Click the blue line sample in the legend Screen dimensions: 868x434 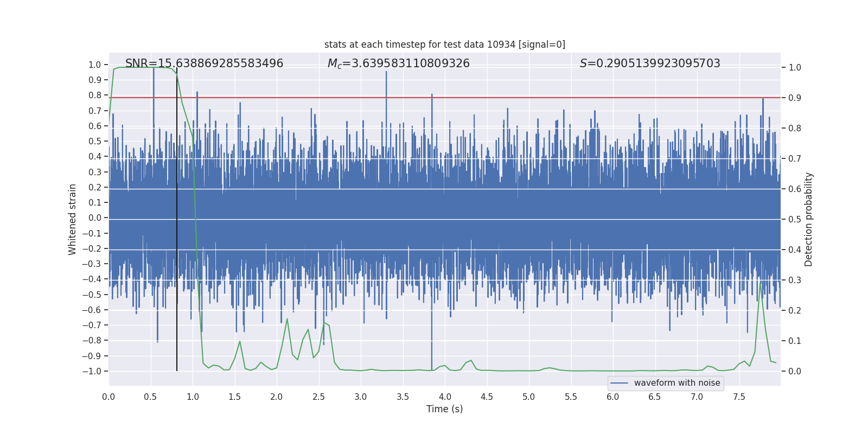click(x=619, y=383)
